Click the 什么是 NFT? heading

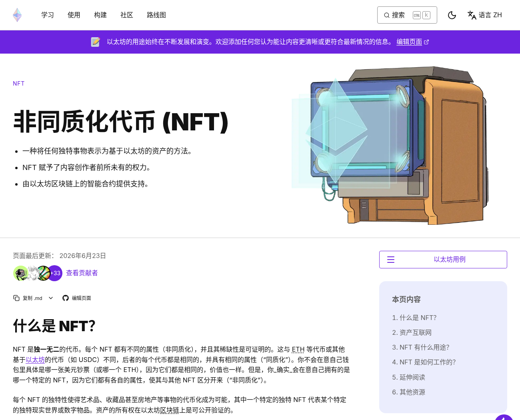coord(54,326)
